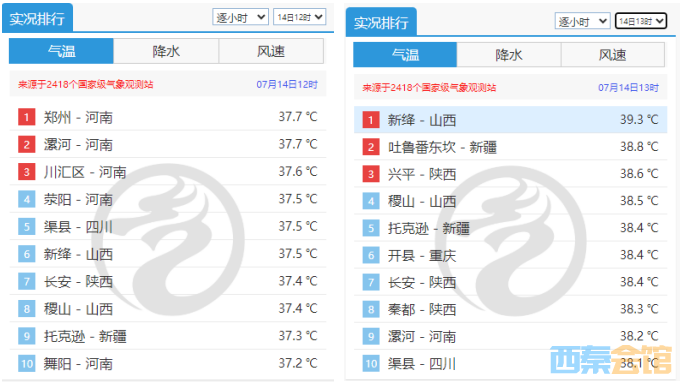681x382 pixels.
Task: Open the 14日12时 time dropdown
Action: [x=300, y=17]
